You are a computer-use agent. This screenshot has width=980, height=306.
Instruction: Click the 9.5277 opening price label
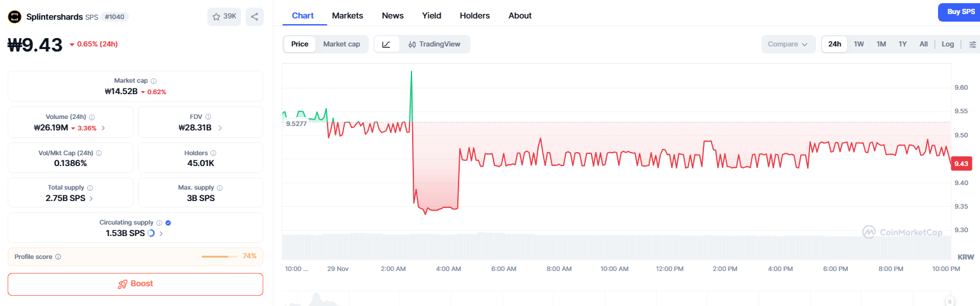tap(296, 123)
